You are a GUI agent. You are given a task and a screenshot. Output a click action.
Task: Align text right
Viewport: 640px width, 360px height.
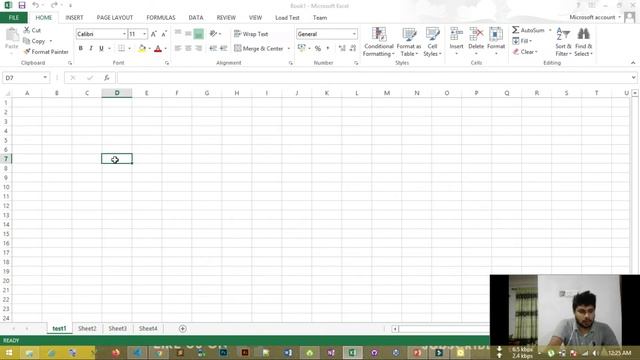(198, 49)
